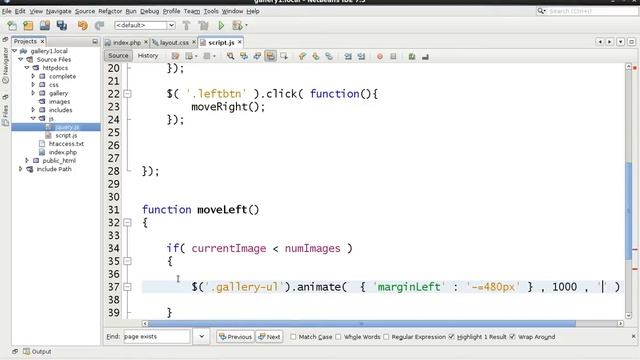Image resolution: width=640 pixels, height=360 pixels.
Task: Close the script.js tab
Action: tap(240, 42)
